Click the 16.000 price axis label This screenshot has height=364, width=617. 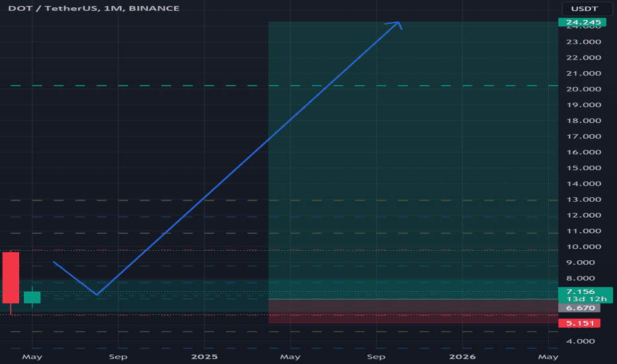(583, 152)
